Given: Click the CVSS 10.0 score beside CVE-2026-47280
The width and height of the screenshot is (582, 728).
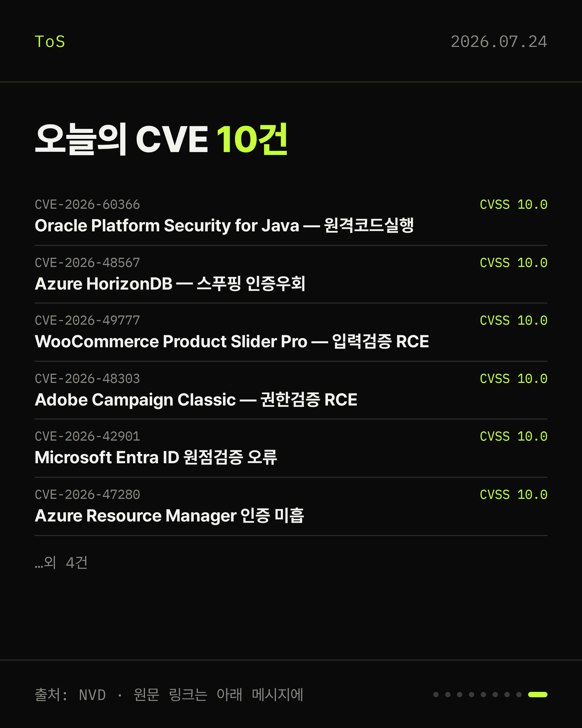Looking at the screenshot, I should [514, 494].
